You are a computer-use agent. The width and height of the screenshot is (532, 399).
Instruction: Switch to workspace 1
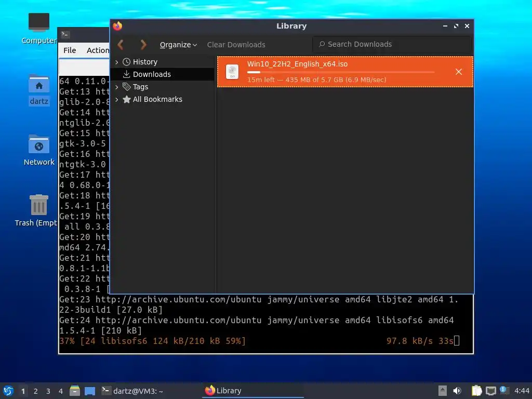coord(23,391)
